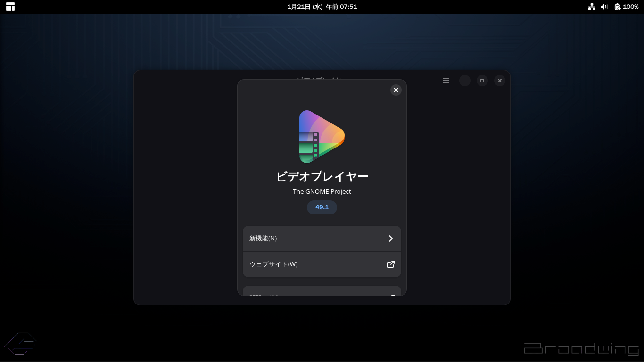Image resolution: width=644 pixels, height=362 pixels.
Task: Open the clock showing 午前 07:51
Action: (322, 7)
